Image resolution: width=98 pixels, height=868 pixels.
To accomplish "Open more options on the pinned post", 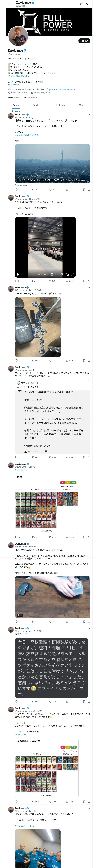I will 89,115.
